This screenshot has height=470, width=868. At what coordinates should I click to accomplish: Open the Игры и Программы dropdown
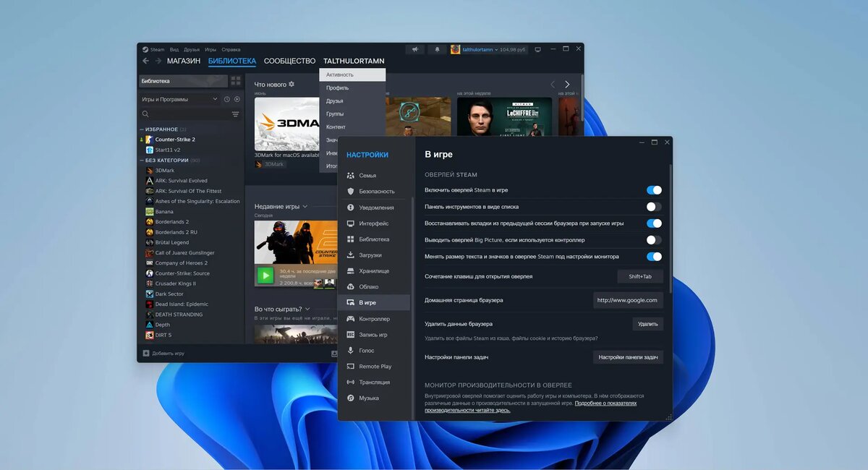179,99
